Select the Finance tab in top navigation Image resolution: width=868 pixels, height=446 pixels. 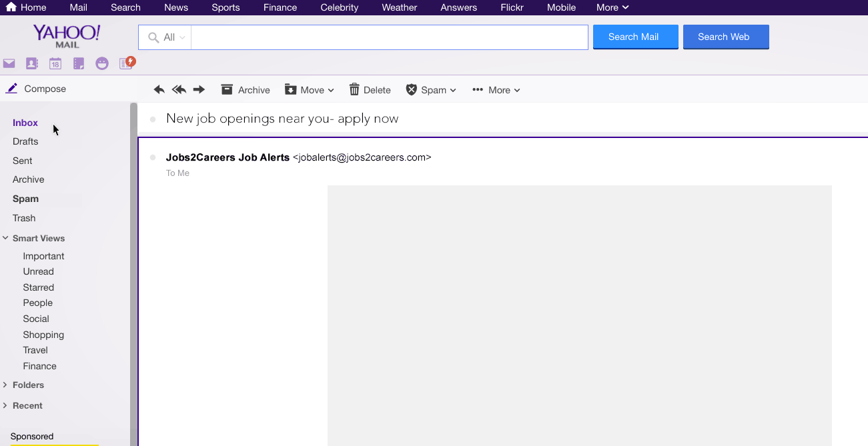280,7
